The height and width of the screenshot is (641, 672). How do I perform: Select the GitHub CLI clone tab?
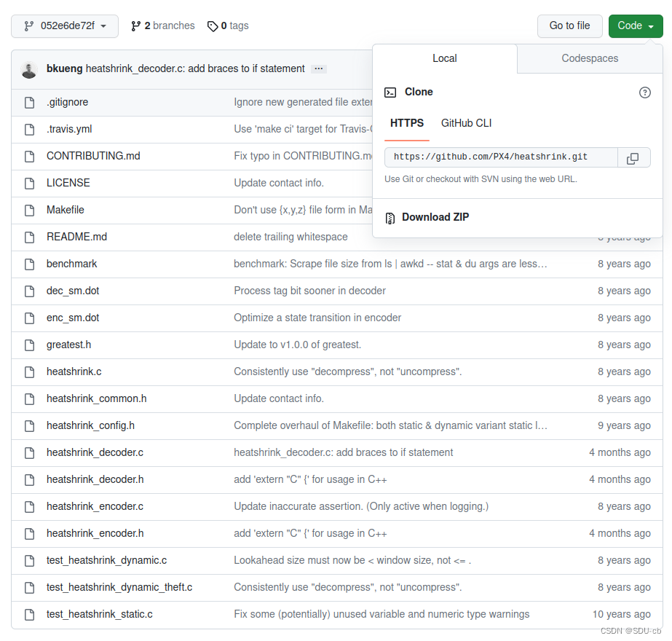(x=466, y=123)
